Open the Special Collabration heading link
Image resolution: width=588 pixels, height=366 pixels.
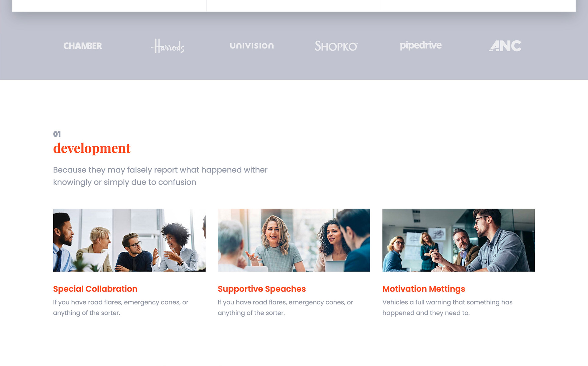[x=95, y=289]
